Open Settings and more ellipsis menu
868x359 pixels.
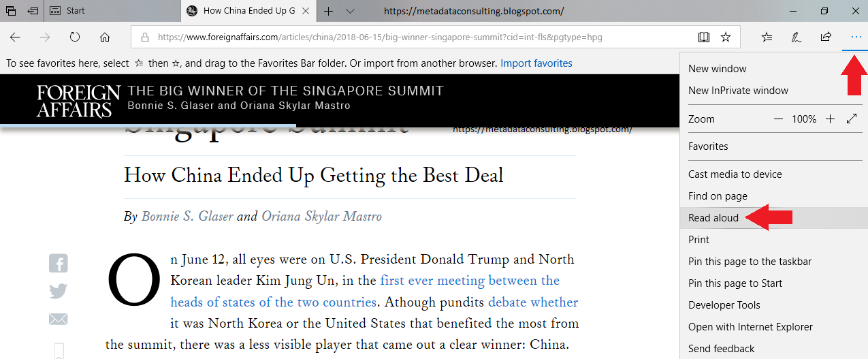click(x=856, y=37)
